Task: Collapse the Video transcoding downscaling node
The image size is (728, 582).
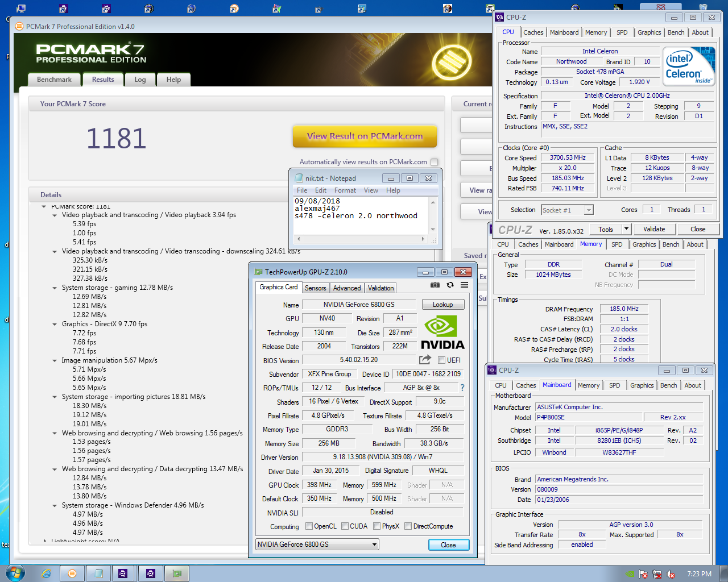Action: click(x=55, y=252)
